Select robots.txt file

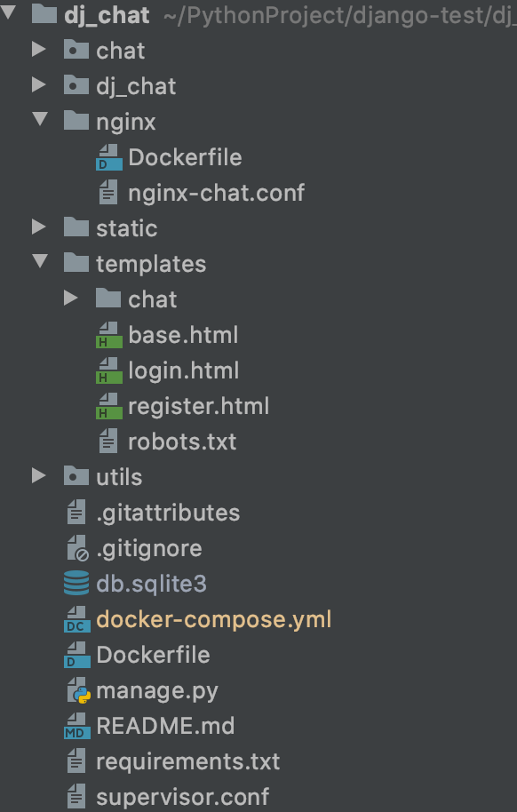click(x=182, y=442)
